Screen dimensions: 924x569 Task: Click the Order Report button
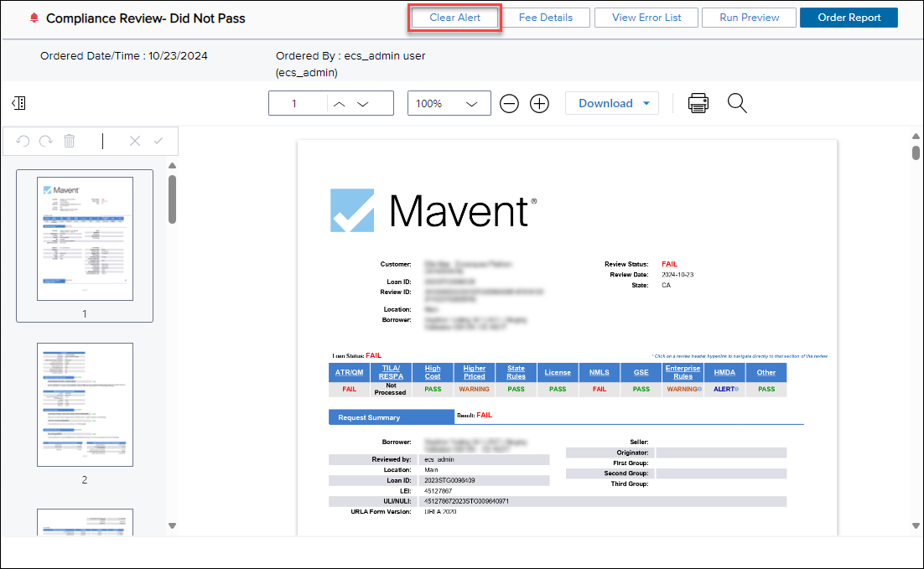pyautogui.click(x=849, y=18)
